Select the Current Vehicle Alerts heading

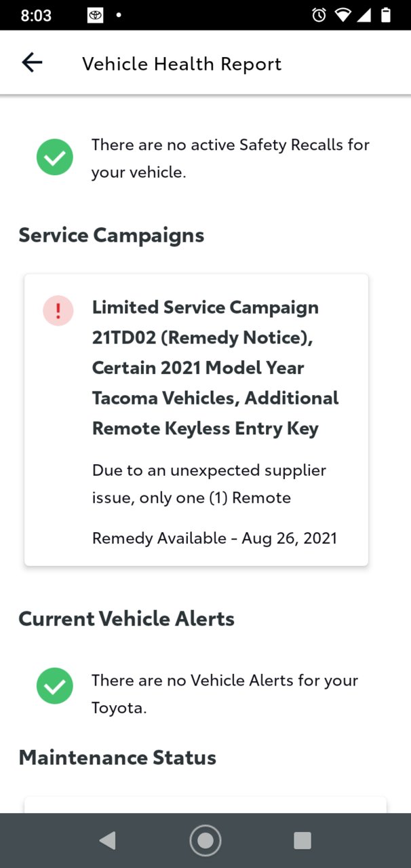tap(126, 619)
